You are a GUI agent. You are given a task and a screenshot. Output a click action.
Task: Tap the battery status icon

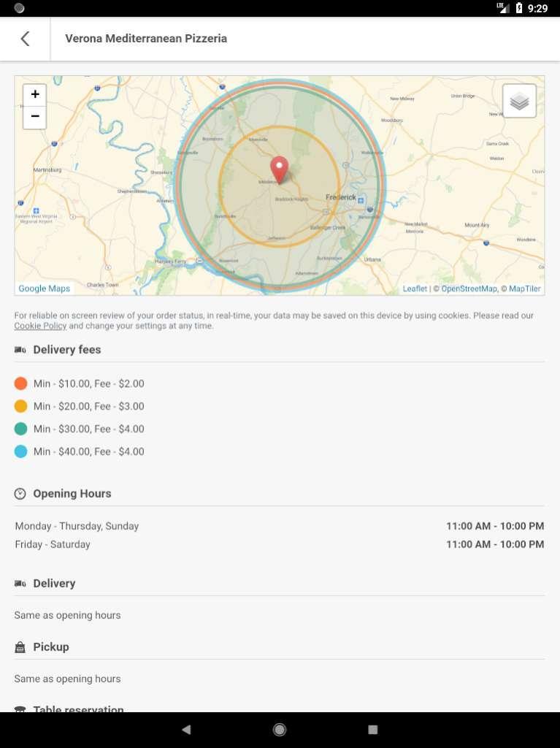click(x=519, y=8)
